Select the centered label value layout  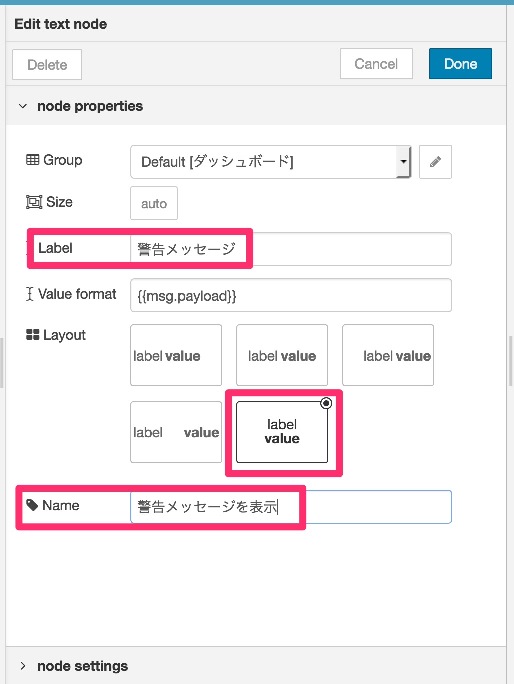282,355
